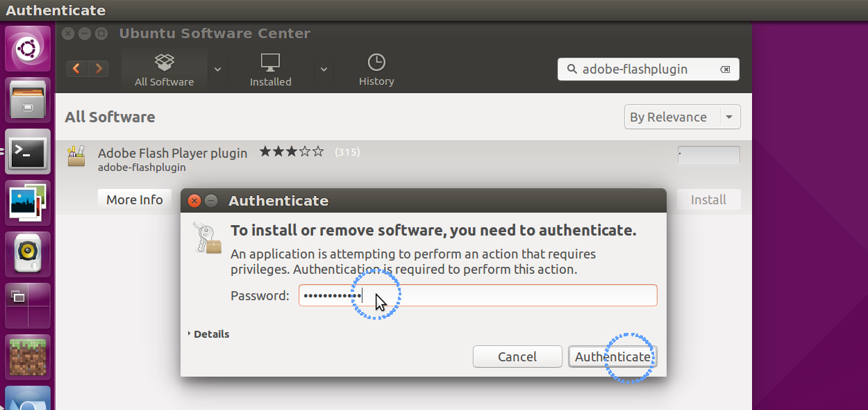The height and width of the screenshot is (410, 868).
Task: Minimize the Ubuntu Software Center window
Action: 85,33
